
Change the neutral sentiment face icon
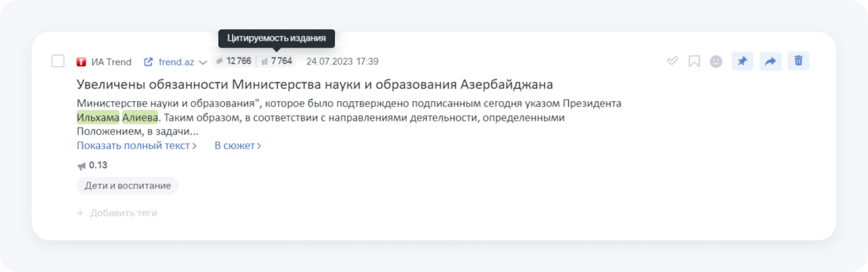(715, 61)
